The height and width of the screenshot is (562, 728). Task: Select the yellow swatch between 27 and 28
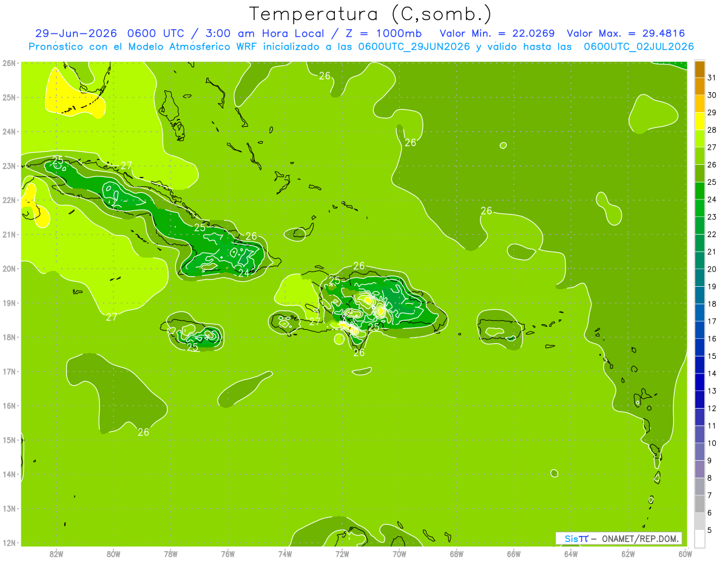(699, 121)
